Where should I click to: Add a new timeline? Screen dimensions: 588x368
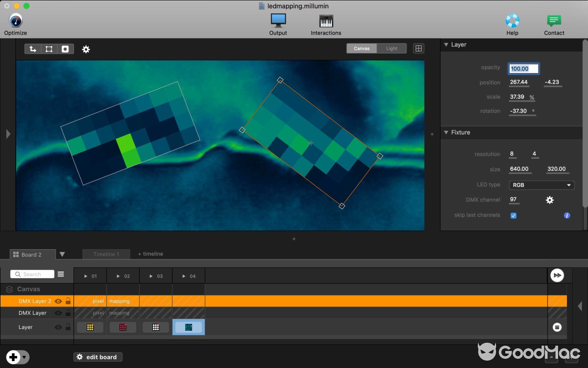pyautogui.click(x=151, y=254)
